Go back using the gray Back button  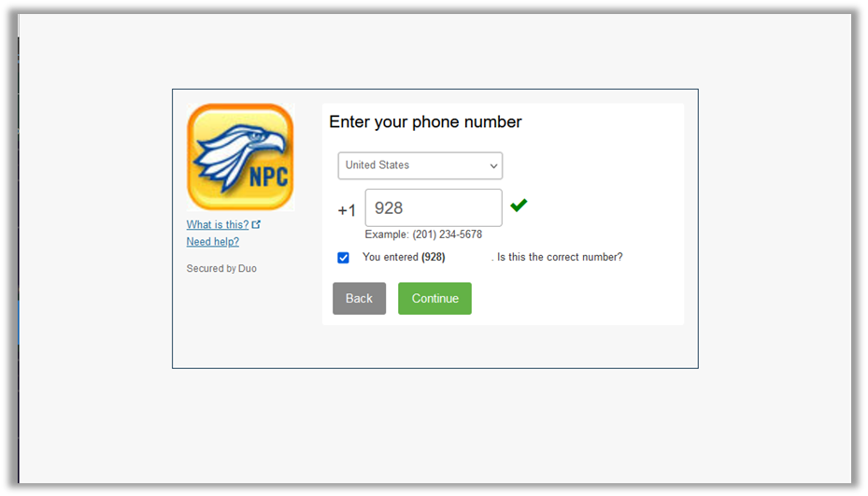click(360, 298)
